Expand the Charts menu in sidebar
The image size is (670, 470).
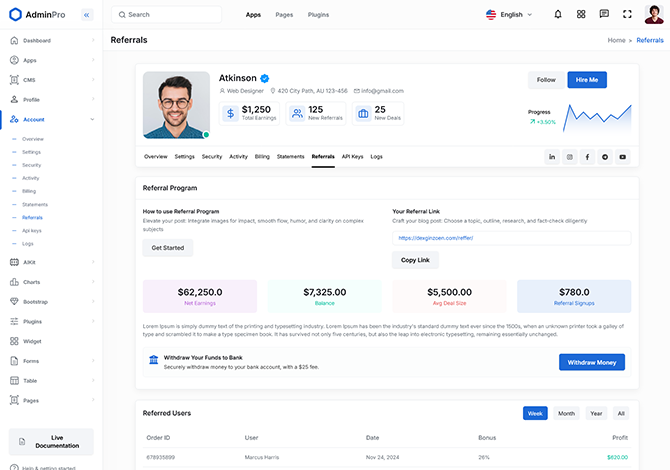50,282
